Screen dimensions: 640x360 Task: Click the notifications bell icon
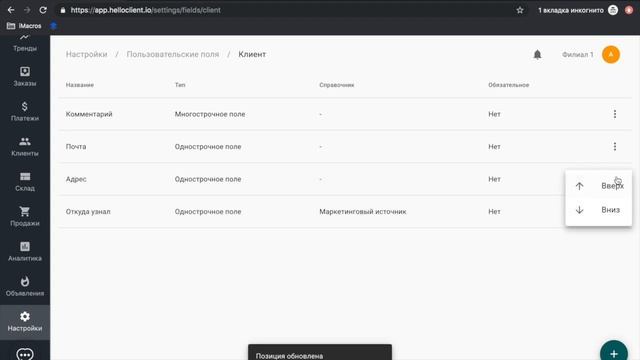537,54
